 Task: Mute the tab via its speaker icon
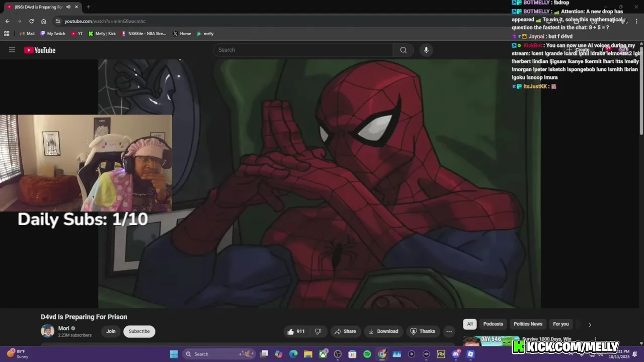(x=68, y=7)
